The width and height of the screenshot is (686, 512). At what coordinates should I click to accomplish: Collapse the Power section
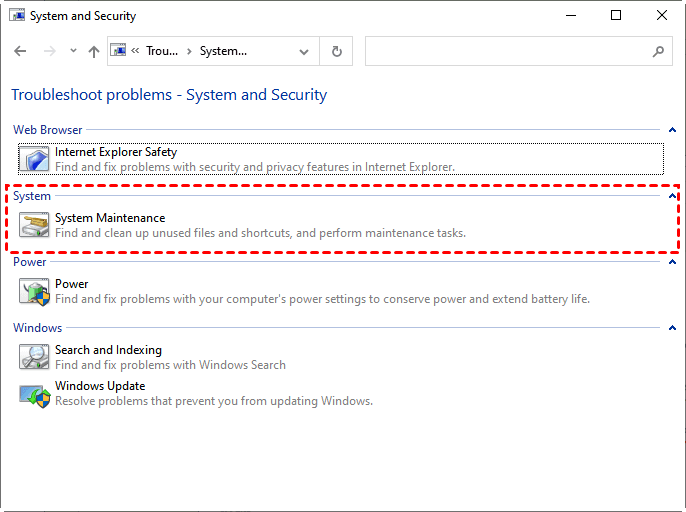tap(671, 262)
